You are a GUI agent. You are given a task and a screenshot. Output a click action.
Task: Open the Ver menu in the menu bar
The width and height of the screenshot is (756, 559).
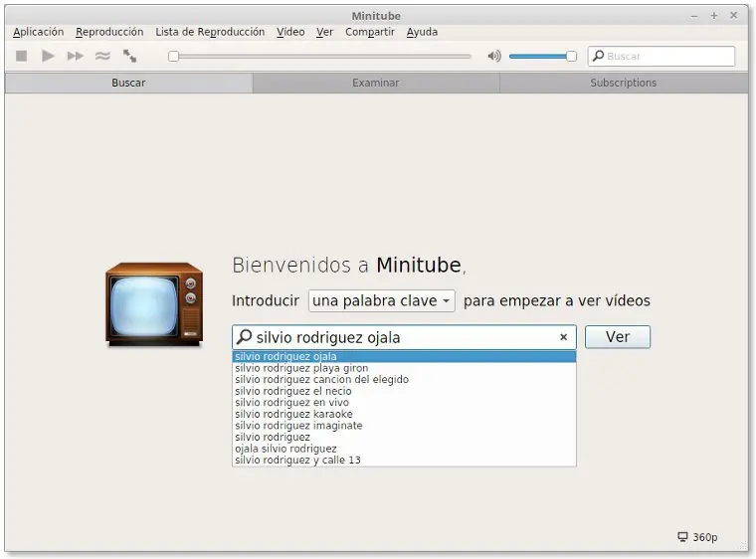(325, 32)
